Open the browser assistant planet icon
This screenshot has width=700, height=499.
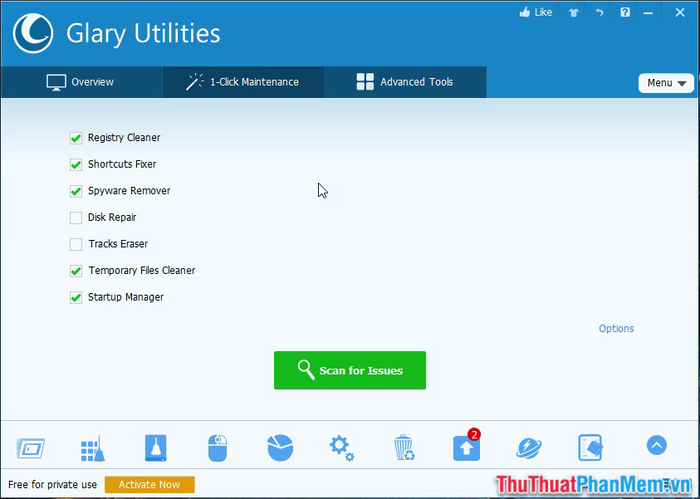pyautogui.click(x=529, y=448)
